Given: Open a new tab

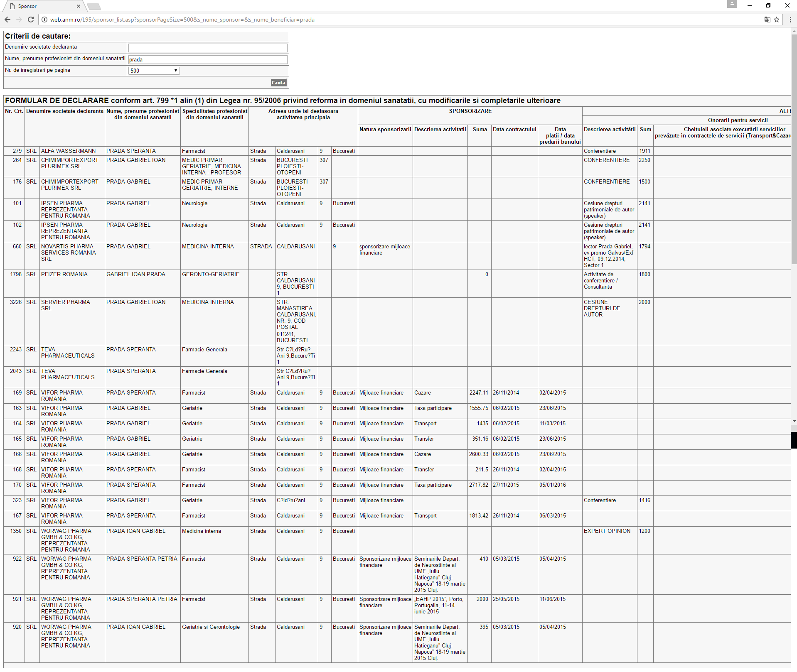Looking at the screenshot, I should click(x=94, y=6).
